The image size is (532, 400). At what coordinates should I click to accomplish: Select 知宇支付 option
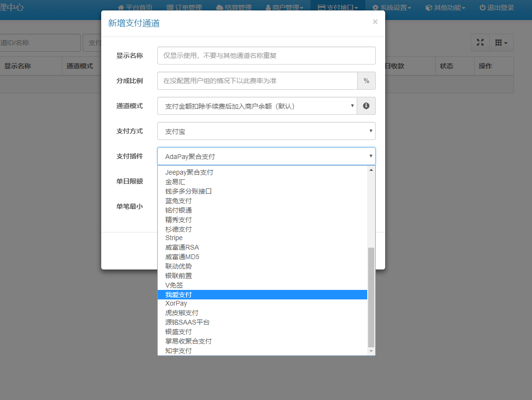(262, 351)
